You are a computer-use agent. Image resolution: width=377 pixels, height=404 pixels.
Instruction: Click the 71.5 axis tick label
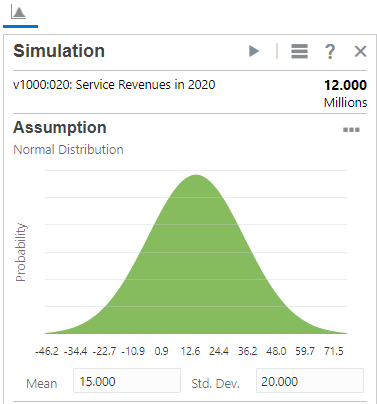(x=334, y=351)
